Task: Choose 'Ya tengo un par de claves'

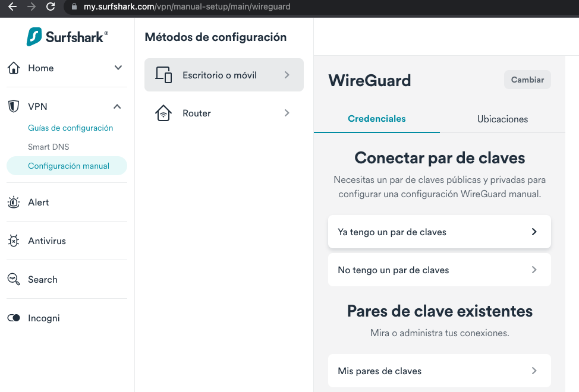Action: click(439, 232)
